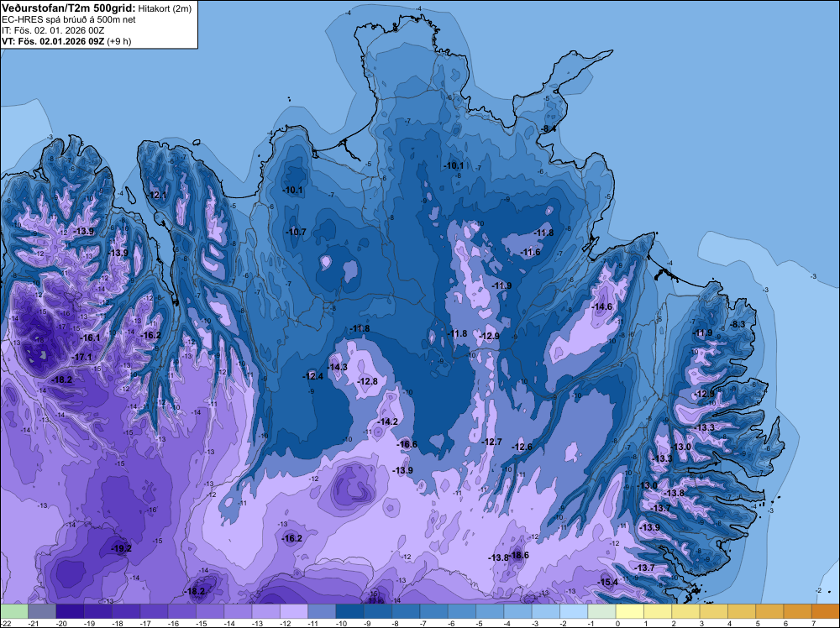
Task: Click the valid time 'VT: Fös. 02.01.2026 09Z'
Action: point(53,41)
